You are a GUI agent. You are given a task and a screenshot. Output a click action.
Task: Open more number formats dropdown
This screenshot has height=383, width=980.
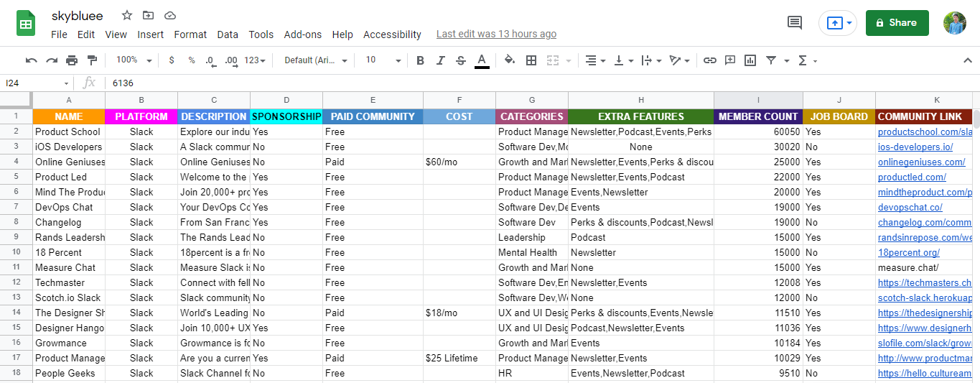tap(255, 60)
